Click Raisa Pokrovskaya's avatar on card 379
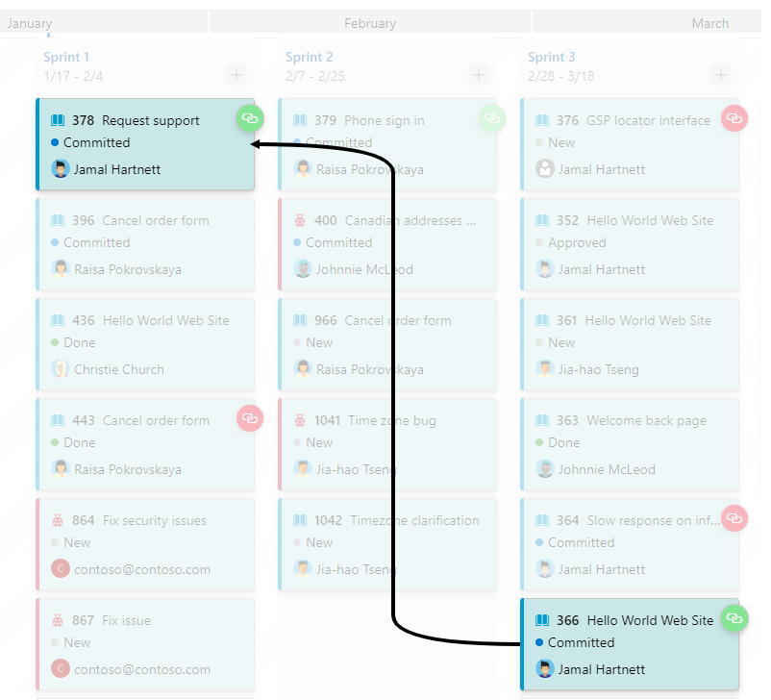Screen dimensions: 771x700 (303, 169)
